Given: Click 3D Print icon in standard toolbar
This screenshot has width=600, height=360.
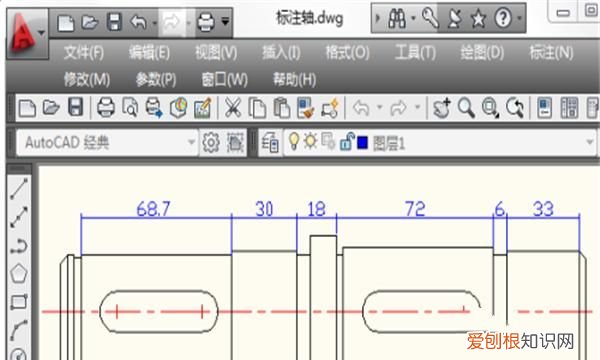Looking at the screenshot, I should point(178,108).
